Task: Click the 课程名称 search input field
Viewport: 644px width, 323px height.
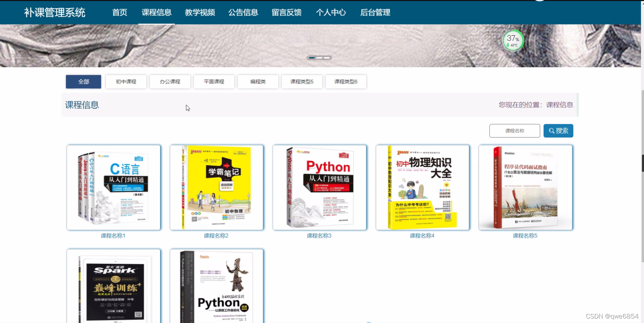Action: coord(514,130)
